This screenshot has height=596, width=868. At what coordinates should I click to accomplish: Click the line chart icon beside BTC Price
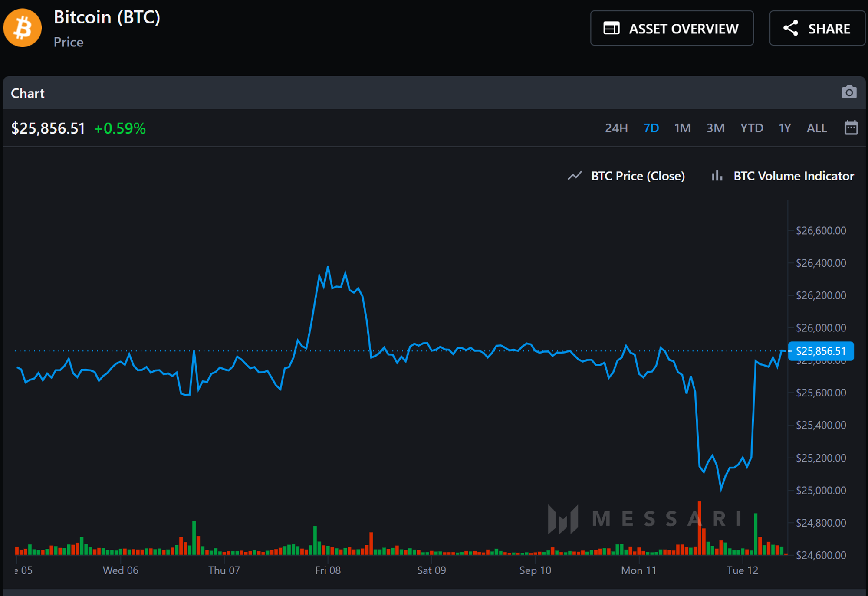point(575,176)
